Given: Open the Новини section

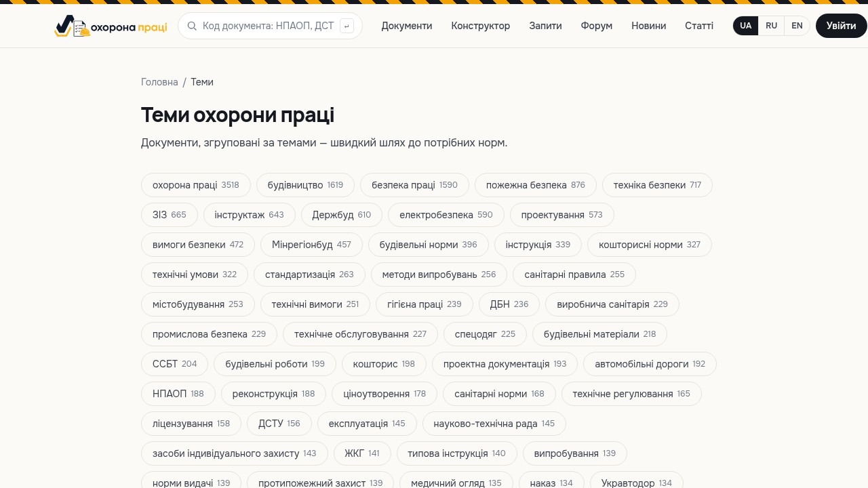Looking at the screenshot, I should pos(649,26).
